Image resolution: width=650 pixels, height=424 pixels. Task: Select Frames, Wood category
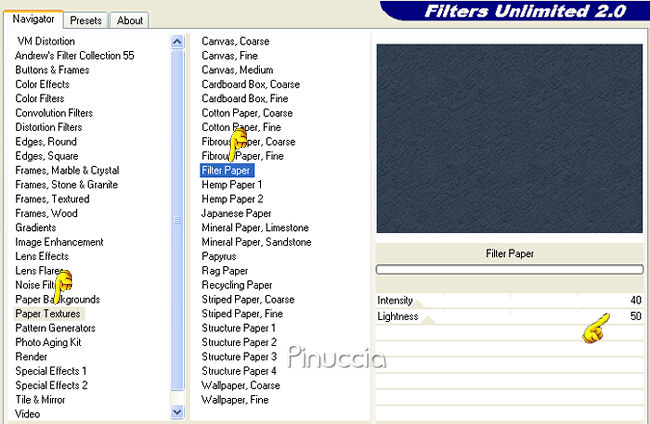point(46,213)
